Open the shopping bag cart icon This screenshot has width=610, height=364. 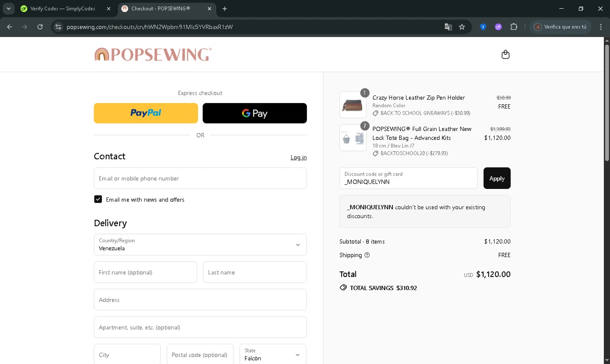(x=505, y=54)
